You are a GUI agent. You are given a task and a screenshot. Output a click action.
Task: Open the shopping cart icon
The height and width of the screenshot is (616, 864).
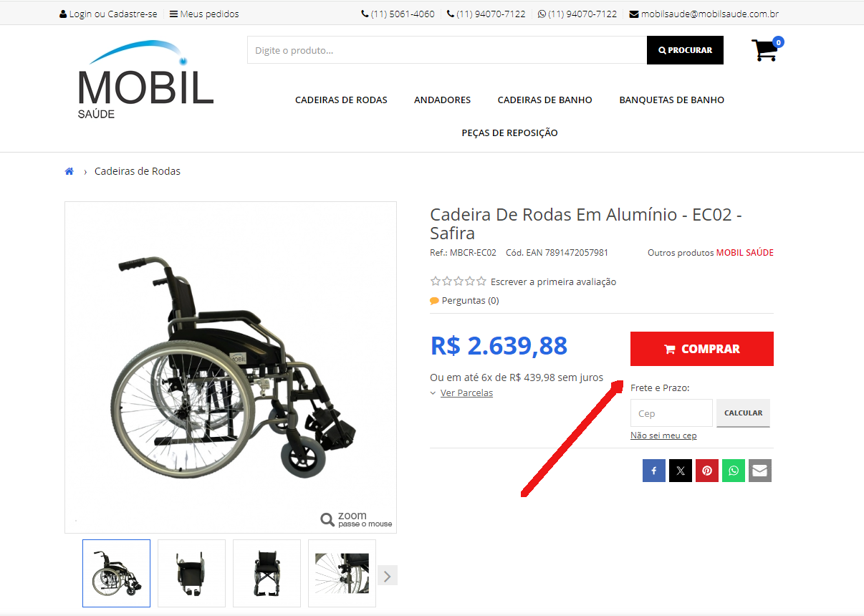pyautogui.click(x=766, y=49)
